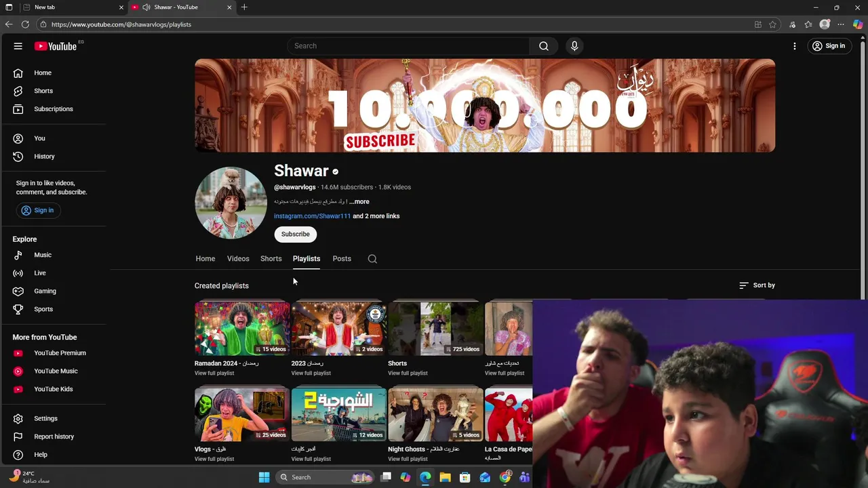868x488 pixels.
Task: Click the Windows taskbar search box
Action: (325, 477)
